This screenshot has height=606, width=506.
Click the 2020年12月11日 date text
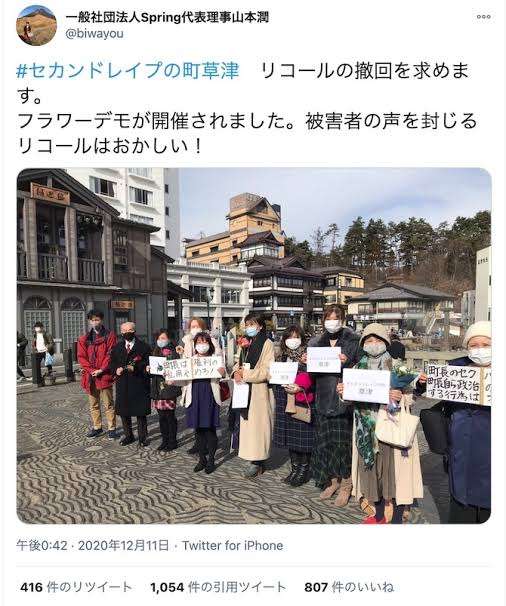124,545
